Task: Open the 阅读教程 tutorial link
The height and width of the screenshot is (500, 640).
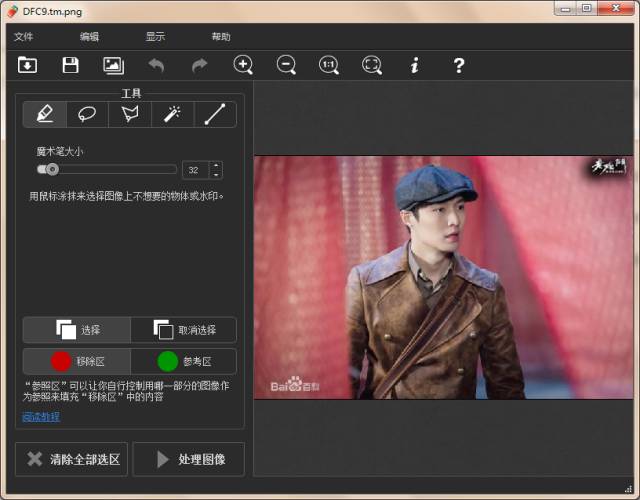Action: coord(41,416)
